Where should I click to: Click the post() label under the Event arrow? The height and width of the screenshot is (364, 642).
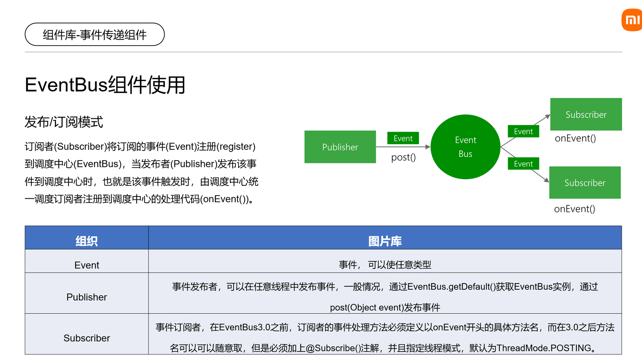[403, 158]
